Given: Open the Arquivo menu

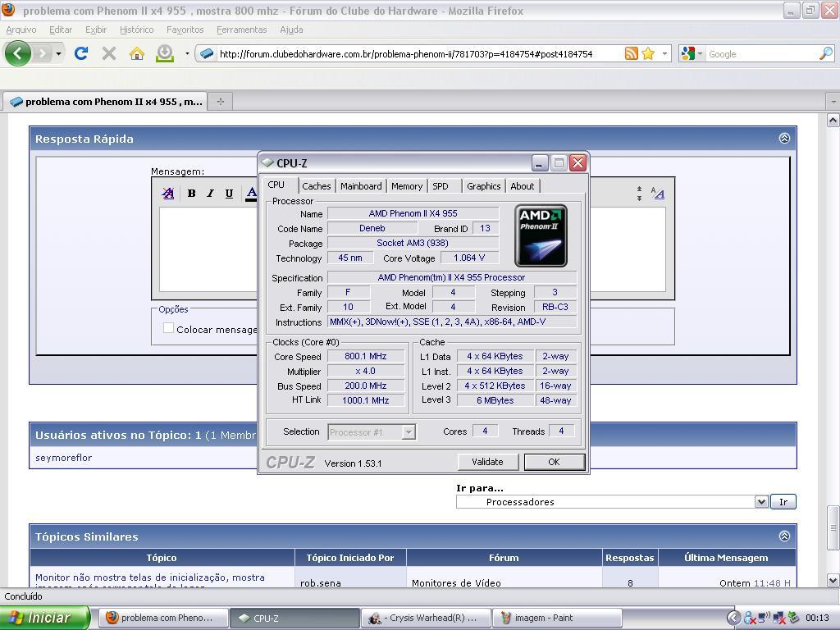Looking at the screenshot, I should 21,30.
